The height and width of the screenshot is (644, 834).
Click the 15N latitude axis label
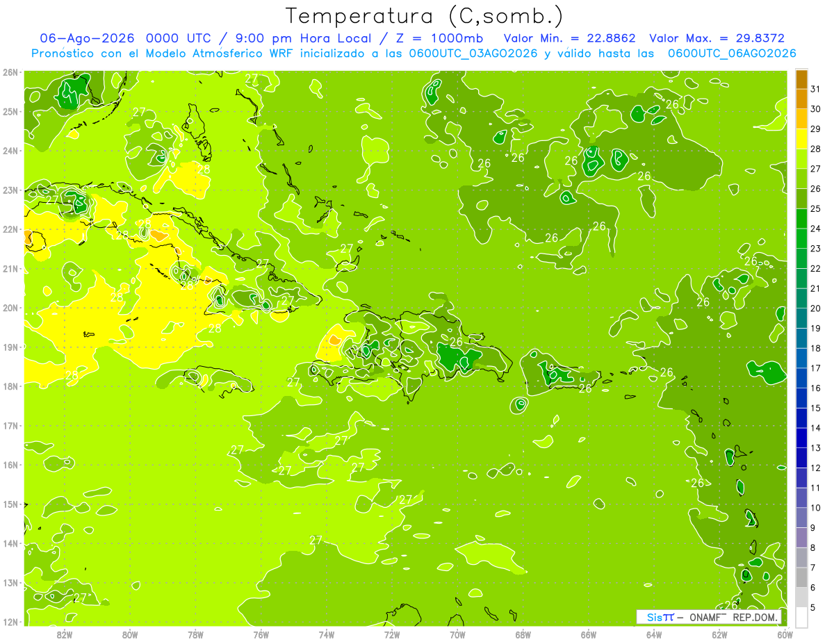click(10, 504)
